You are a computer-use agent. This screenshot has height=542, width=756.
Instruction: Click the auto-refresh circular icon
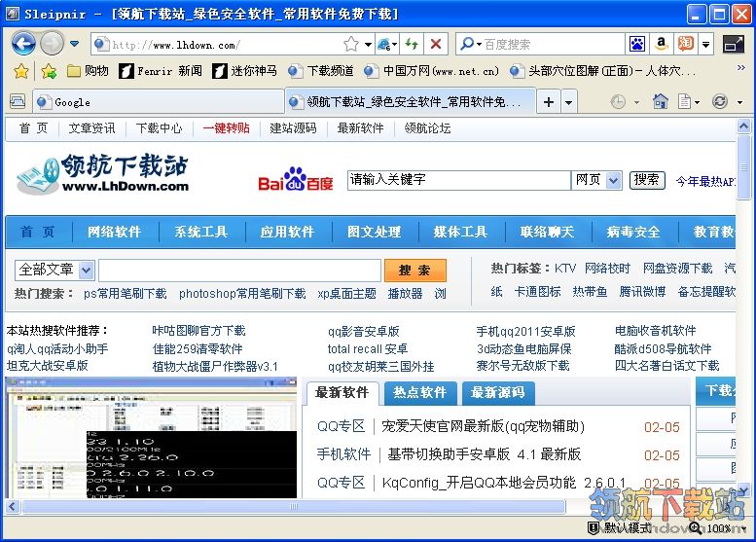point(720,102)
